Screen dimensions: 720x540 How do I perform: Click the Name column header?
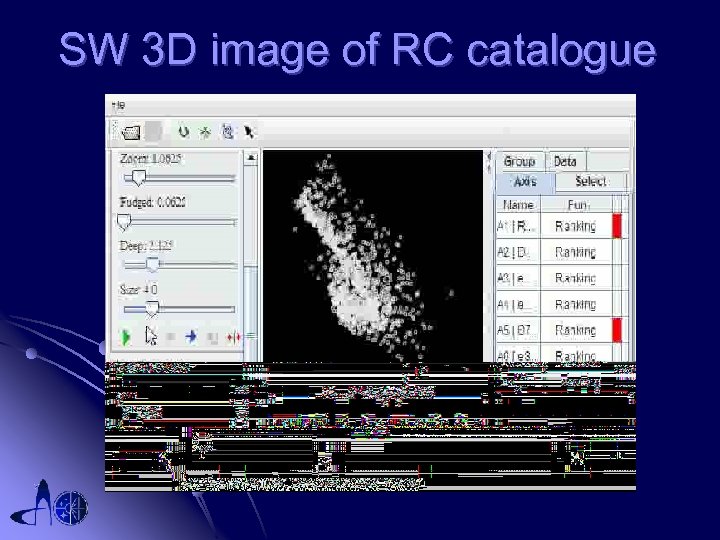pos(518,205)
